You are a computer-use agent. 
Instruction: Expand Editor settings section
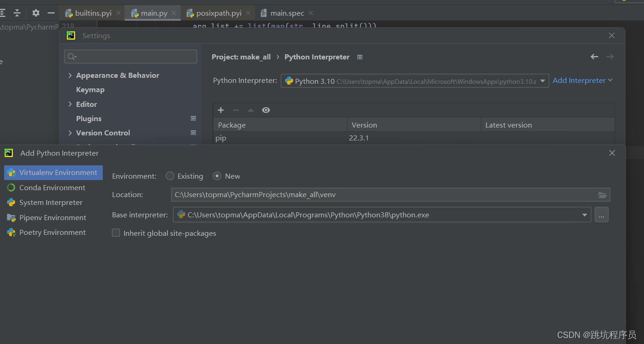click(x=70, y=105)
